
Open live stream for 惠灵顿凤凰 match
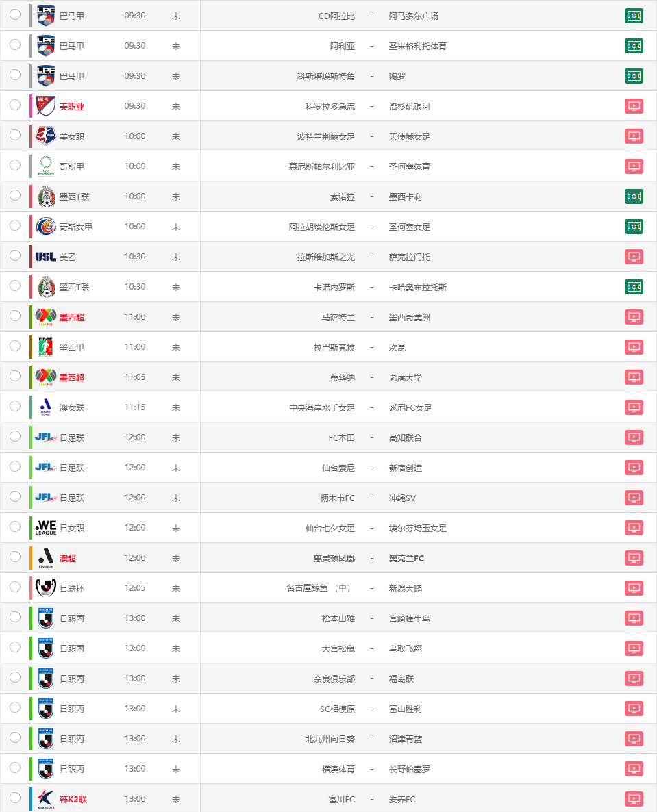pyautogui.click(x=634, y=558)
